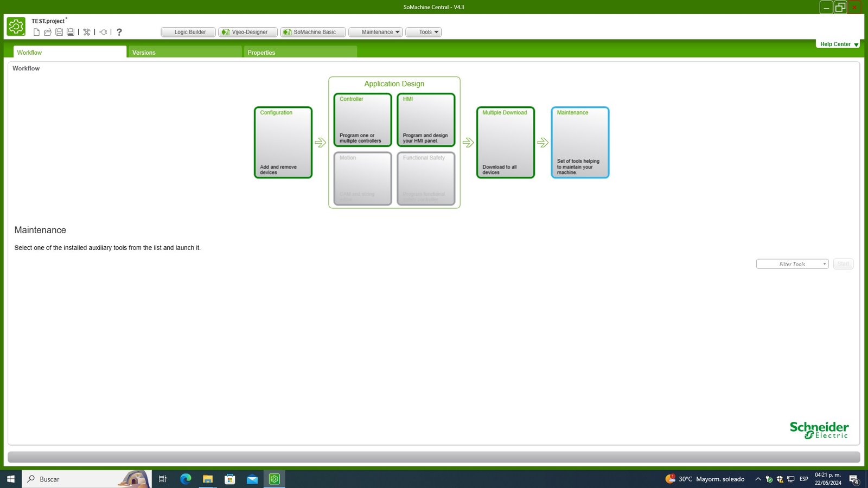868x488 pixels.
Task: Open the clock showing 04:21 p. m.
Action: tap(828, 479)
